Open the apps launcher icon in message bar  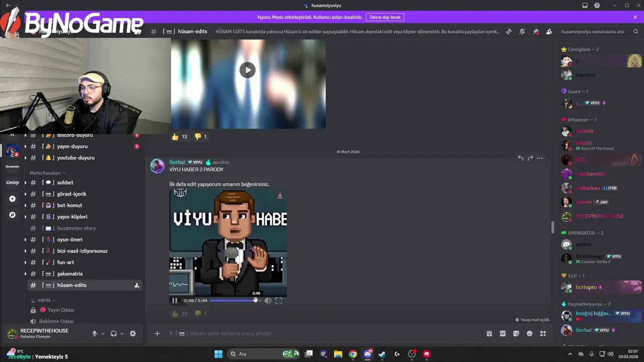(543, 333)
